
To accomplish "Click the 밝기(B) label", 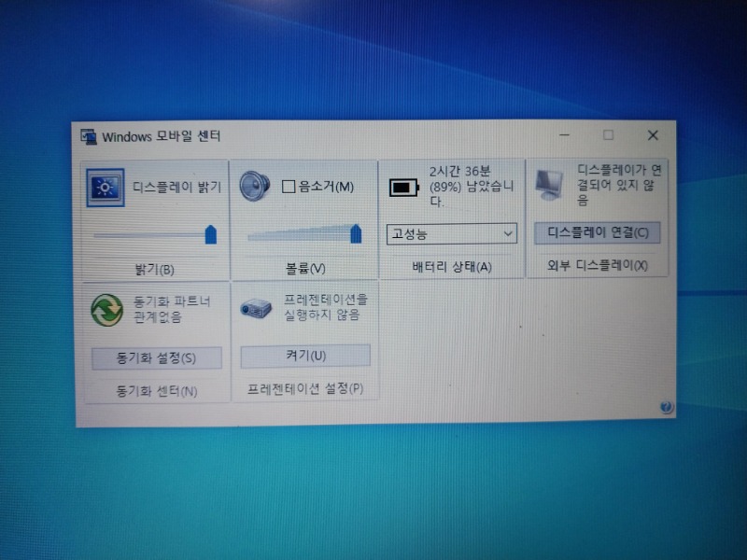I will [x=154, y=270].
